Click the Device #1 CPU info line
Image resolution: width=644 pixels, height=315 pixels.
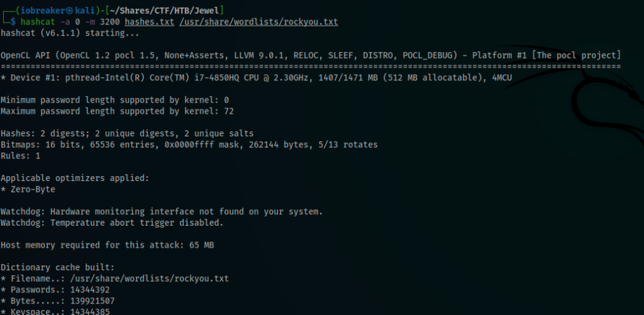257,77
